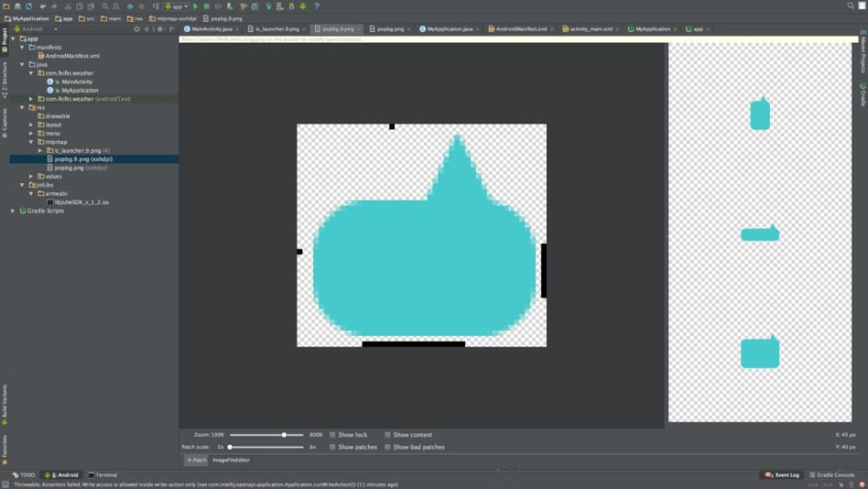Screen dimensions: 868x489
Task: Open the Android Device Monitor icon
Action: 303,6
